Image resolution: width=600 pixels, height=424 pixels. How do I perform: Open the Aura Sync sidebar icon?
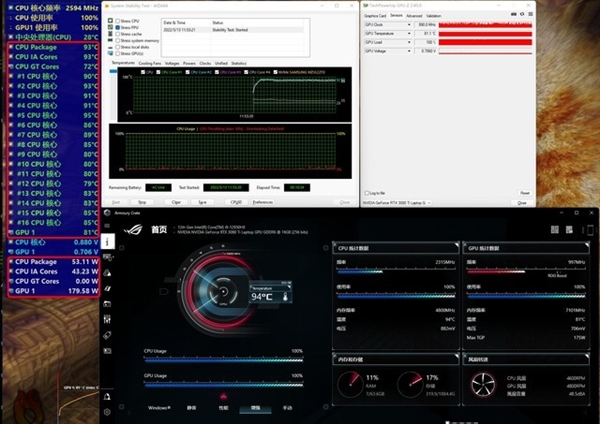[x=108, y=272]
